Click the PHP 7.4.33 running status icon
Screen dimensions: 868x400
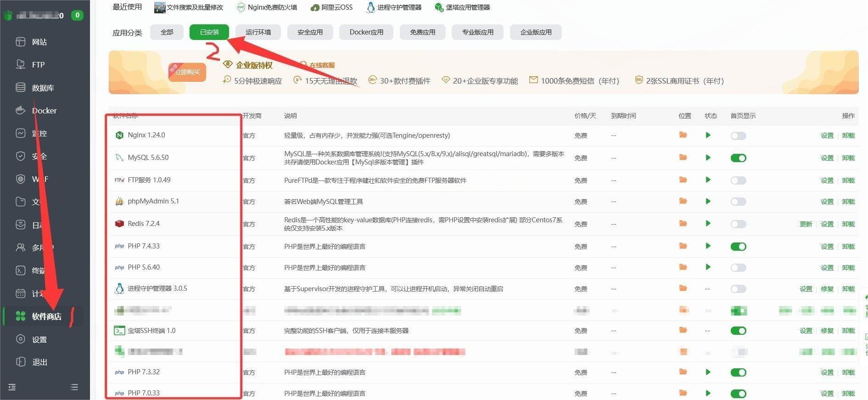point(708,246)
